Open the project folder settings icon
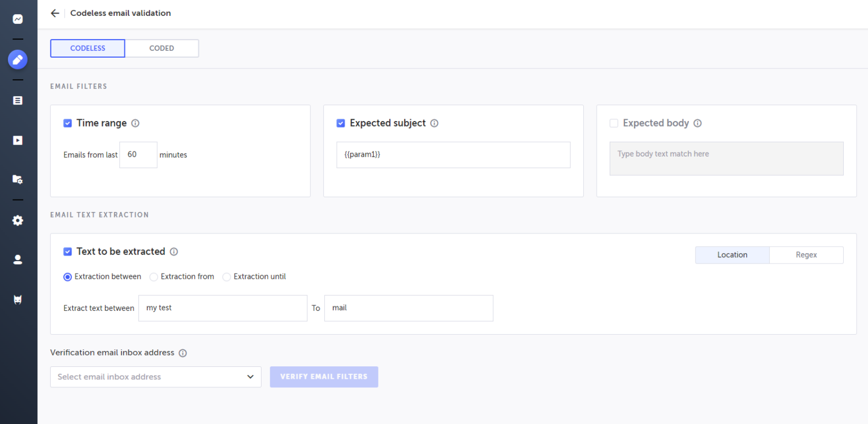The image size is (868, 424). (x=18, y=179)
